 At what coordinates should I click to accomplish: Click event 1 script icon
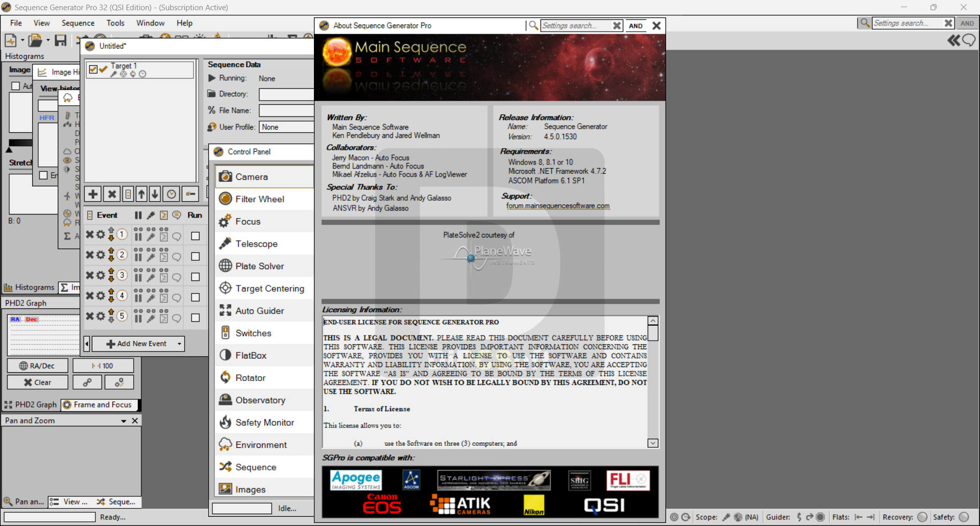pyautogui.click(x=164, y=237)
